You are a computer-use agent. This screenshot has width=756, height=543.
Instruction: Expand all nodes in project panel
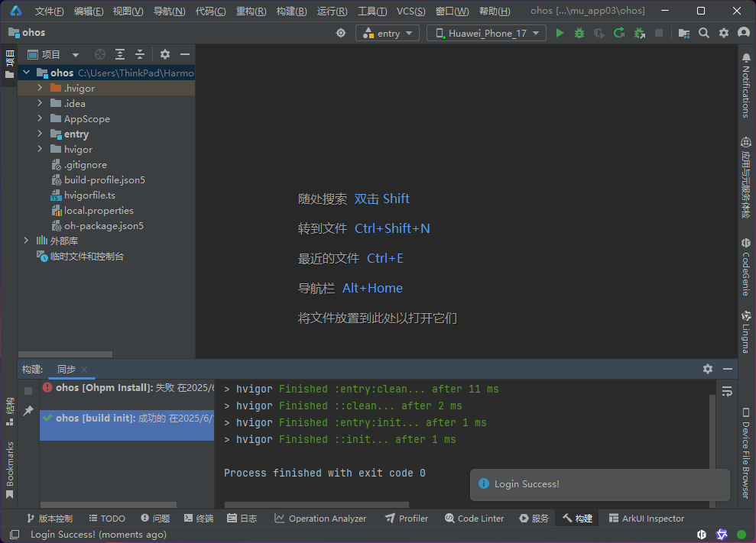click(119, 54)
